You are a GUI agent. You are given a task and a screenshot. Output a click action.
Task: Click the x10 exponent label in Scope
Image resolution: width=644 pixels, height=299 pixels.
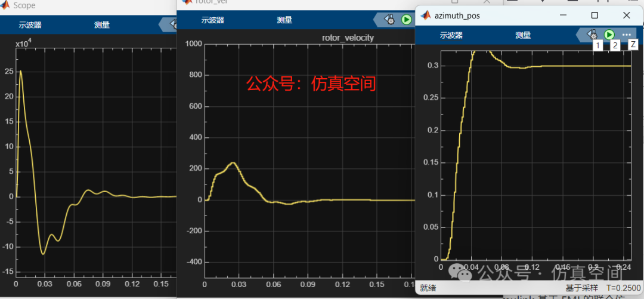point(23,44)
